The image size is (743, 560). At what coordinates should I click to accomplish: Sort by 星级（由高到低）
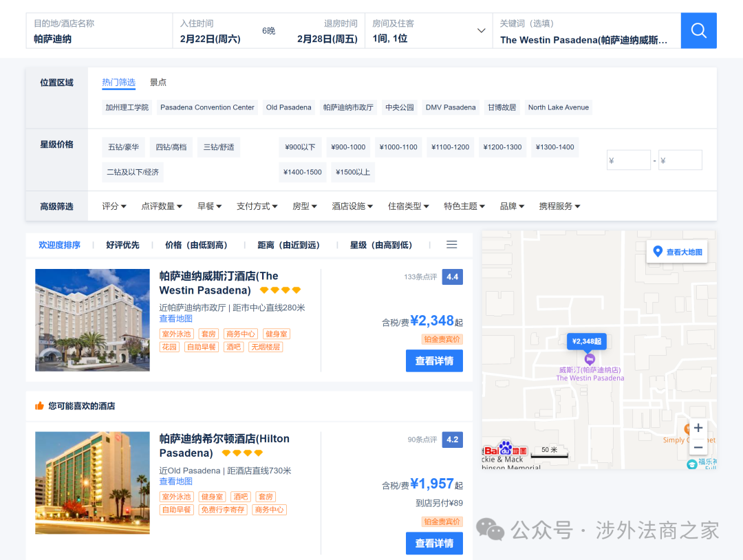point(383,245)
